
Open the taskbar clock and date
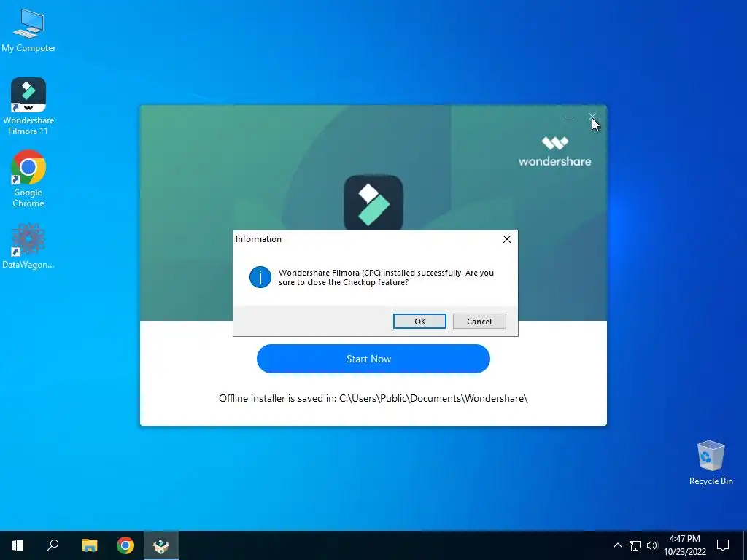685,545
